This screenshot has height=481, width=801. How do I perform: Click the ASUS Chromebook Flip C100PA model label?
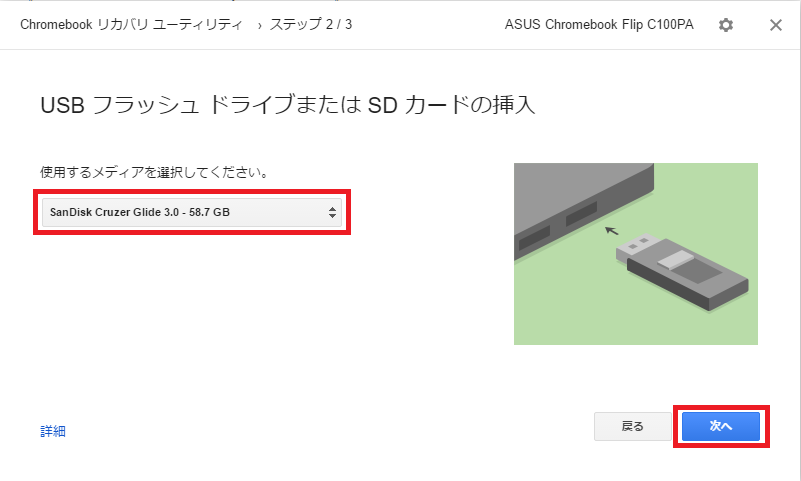[x=599, y=25]
